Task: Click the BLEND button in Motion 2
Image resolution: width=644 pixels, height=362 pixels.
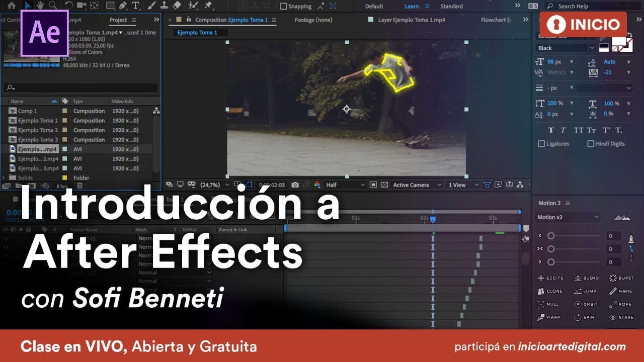Action: click(587, 278)
